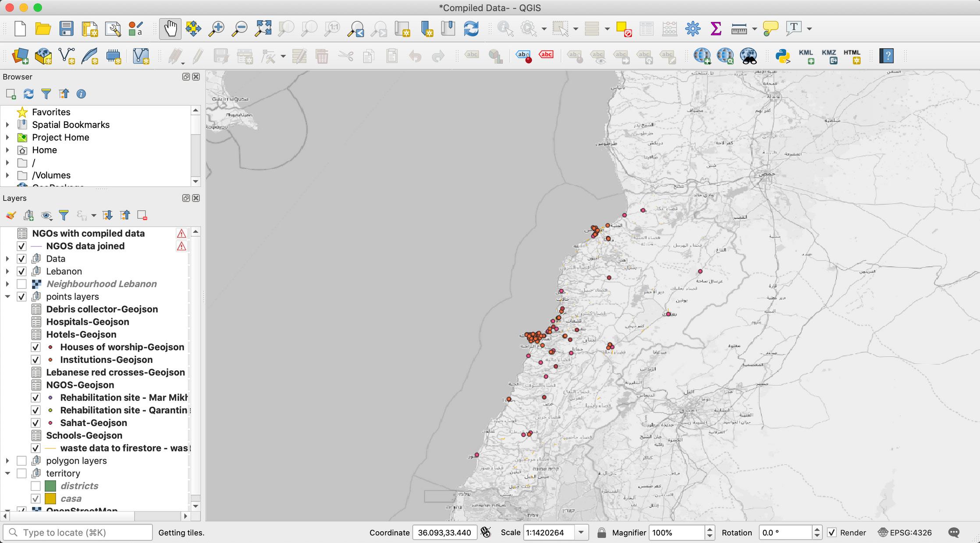Uncheck Houses of worship-Geojson layer visibility
980x543 pixels.
pyautogui.click(x=36, y=347)
